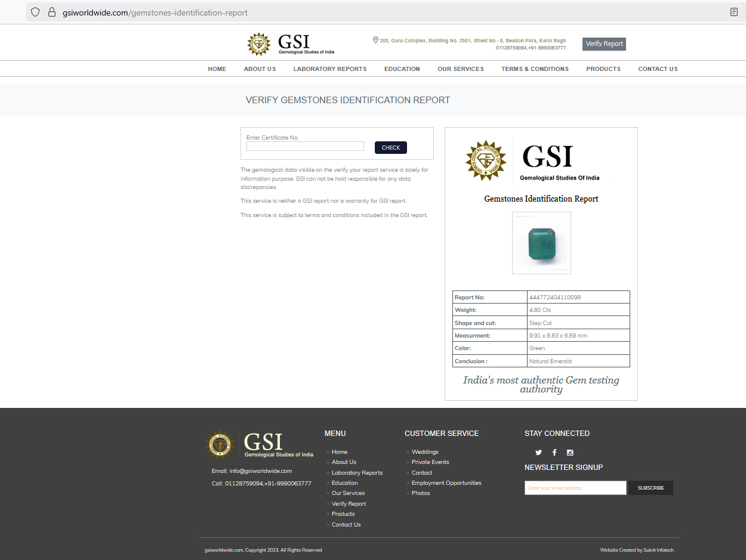Focus the newsletter email address field

point(575,488)
